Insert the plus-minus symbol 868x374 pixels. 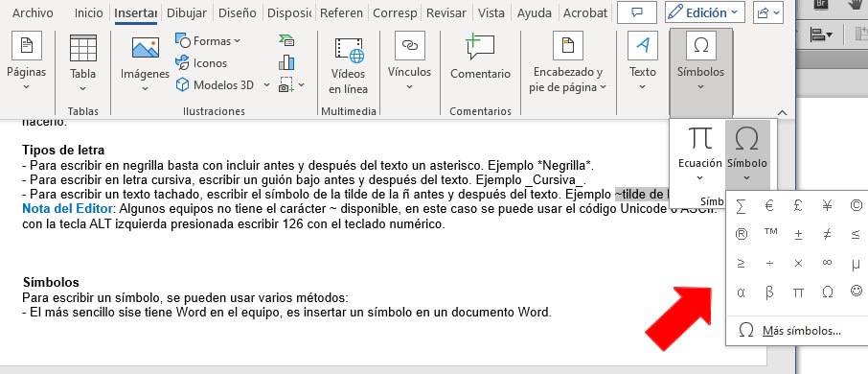point(798,234)
